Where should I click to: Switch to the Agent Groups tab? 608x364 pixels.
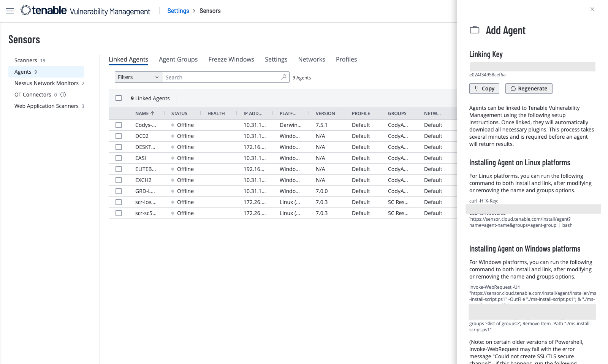[178, 59]
